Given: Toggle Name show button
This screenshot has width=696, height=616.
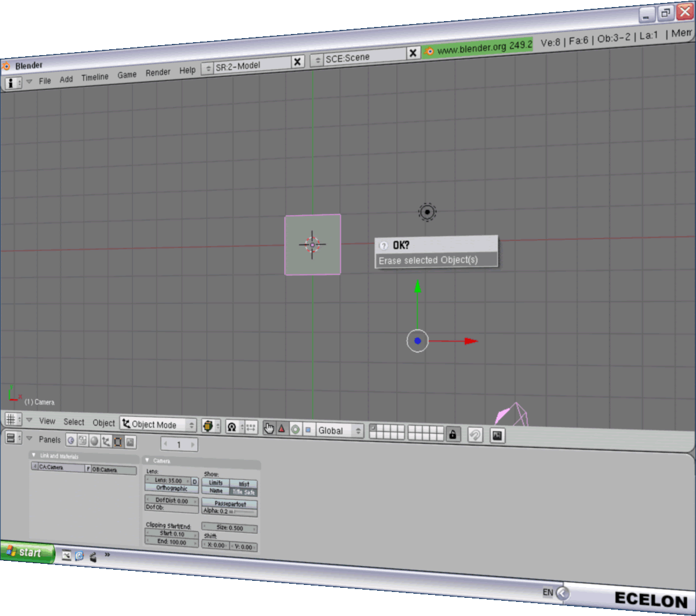Looking at the screenshot, I should pos(216,491).
